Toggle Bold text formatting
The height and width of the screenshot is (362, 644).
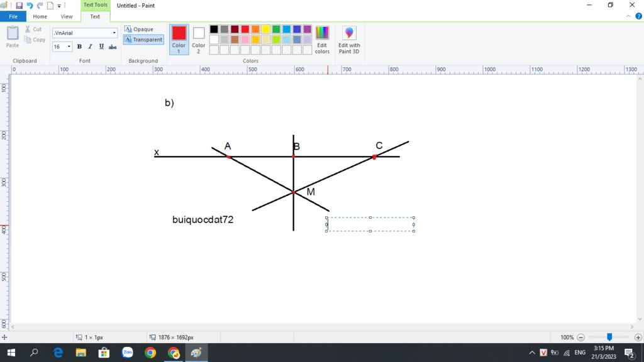[79, 47]
